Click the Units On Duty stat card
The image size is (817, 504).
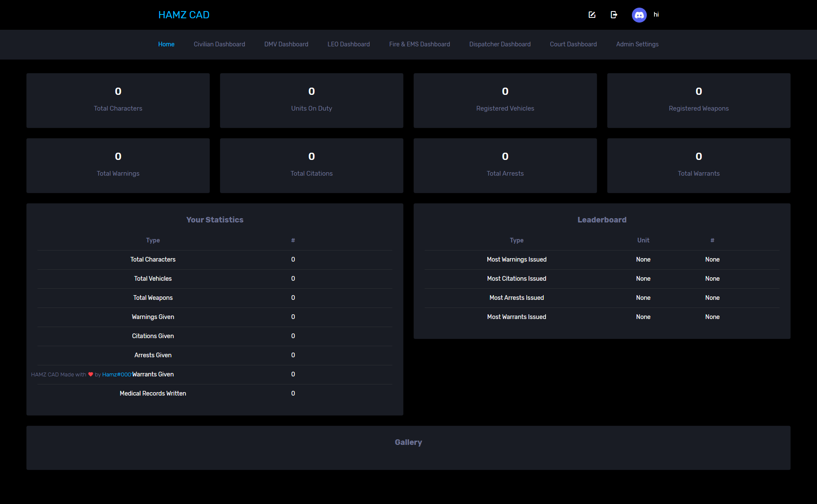pos(311,100)
